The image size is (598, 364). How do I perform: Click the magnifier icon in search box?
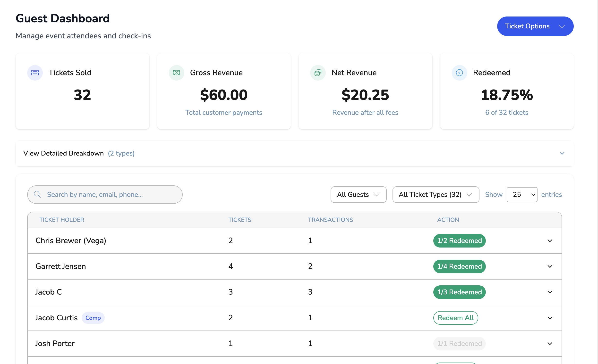tap(37, 194)
